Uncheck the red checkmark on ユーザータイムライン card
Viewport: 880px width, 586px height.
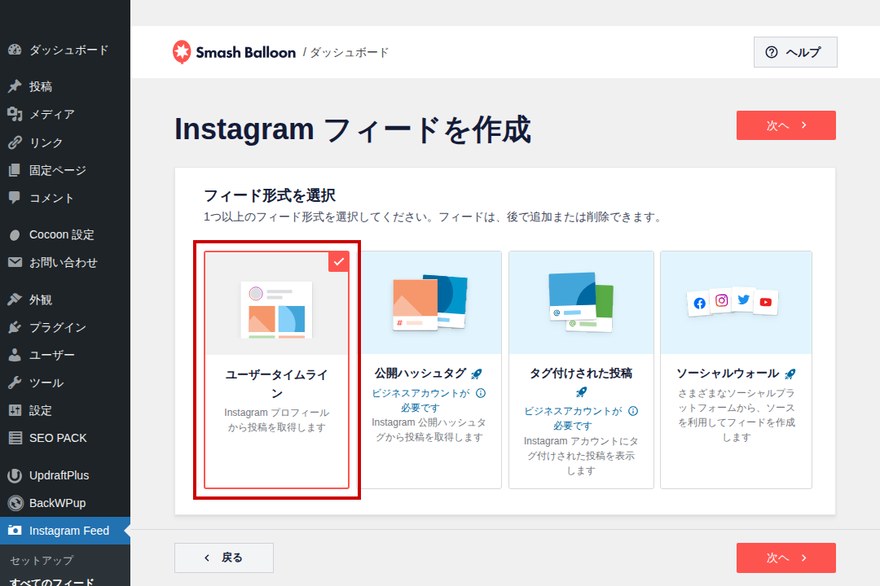338,262
